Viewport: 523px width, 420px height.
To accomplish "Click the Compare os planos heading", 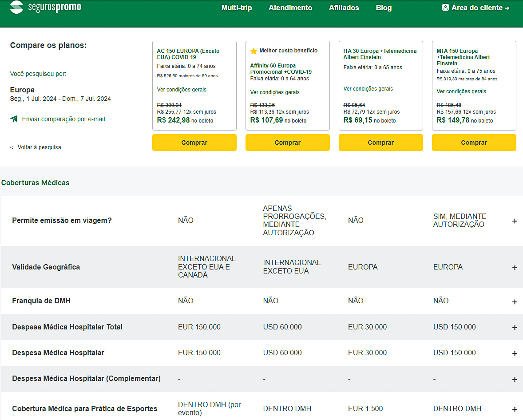I will tap(48, 45).
